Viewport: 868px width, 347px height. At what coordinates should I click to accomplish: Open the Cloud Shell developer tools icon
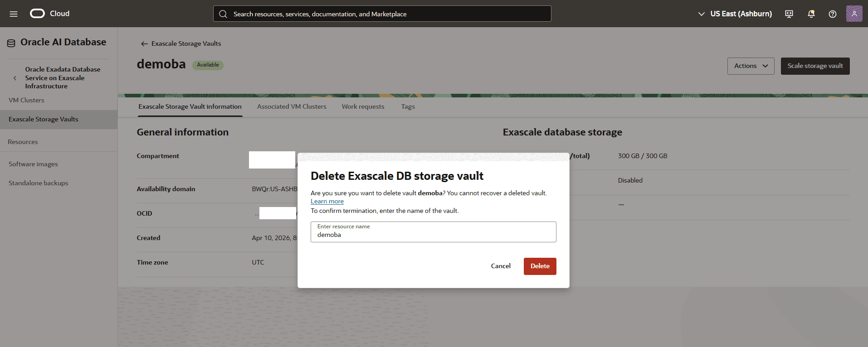point(789,14)
